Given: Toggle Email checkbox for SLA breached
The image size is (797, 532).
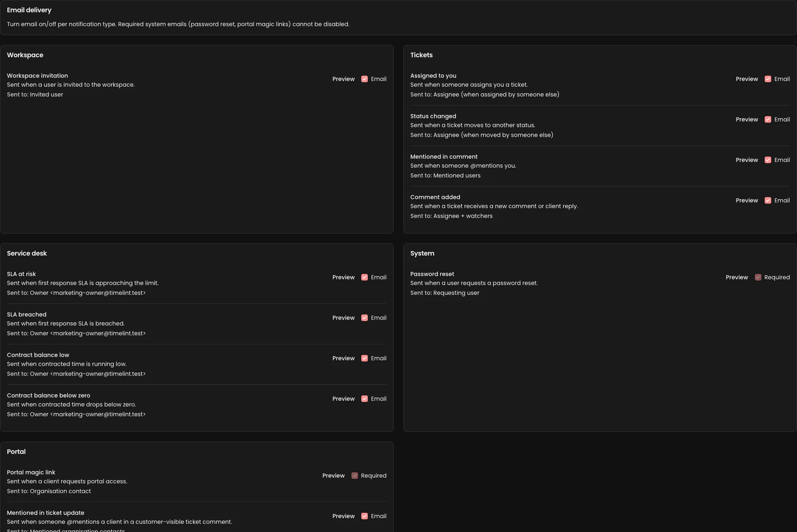Looking at the screenshot, I should pos(365,318).
